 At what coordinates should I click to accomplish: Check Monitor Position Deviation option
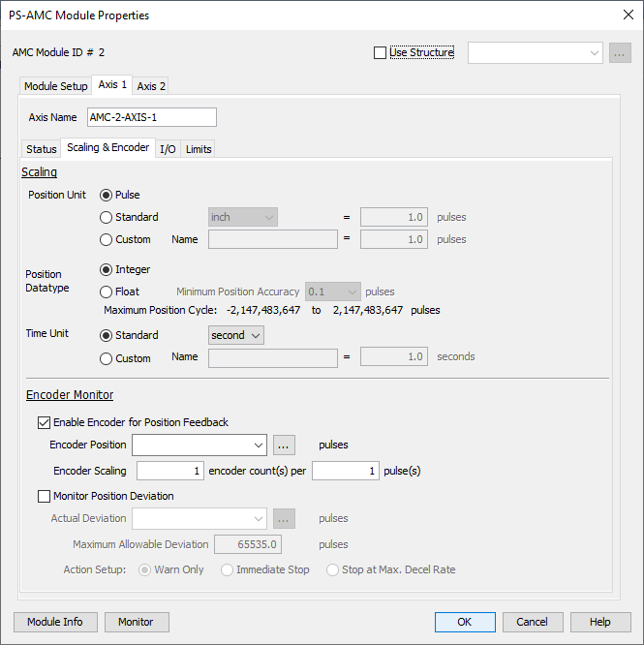45,496
